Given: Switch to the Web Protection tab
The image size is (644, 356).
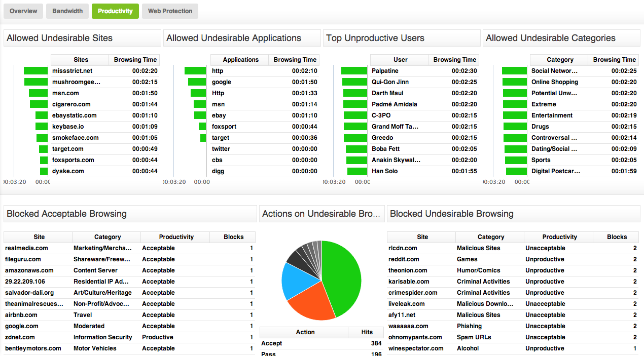Looking at the screenshot, I should pos(169,11).
